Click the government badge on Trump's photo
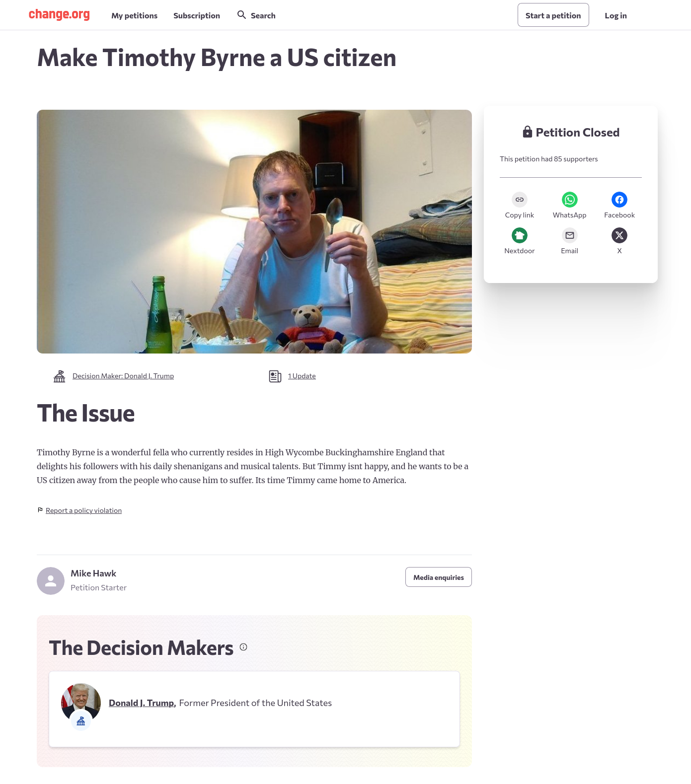This screenshot has height=784, width=691. [81, 721]
